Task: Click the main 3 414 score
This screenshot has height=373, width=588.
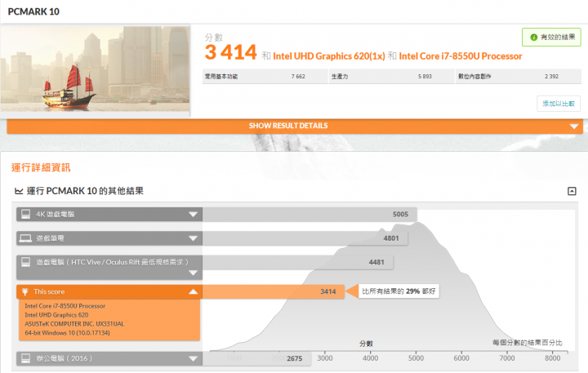Action: (230, 52)
